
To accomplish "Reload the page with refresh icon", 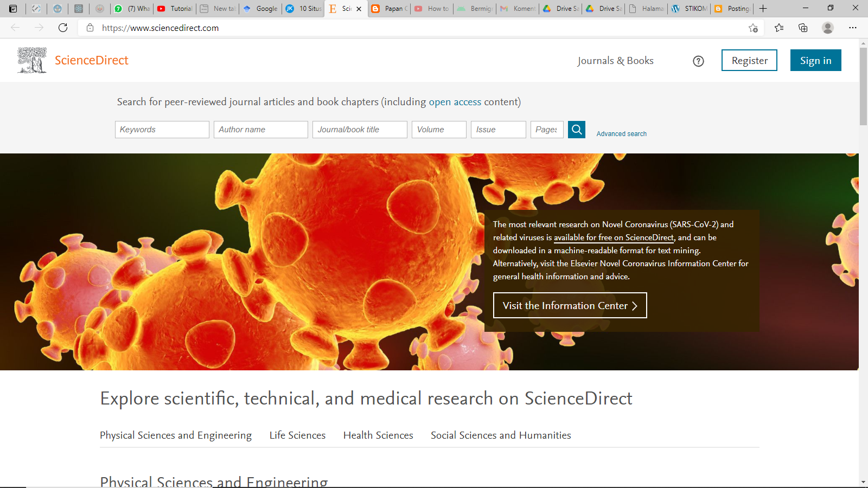I will tap(63, 28).
